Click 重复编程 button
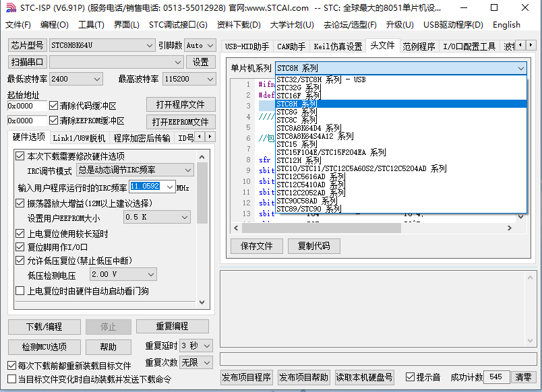 point(172,327)
